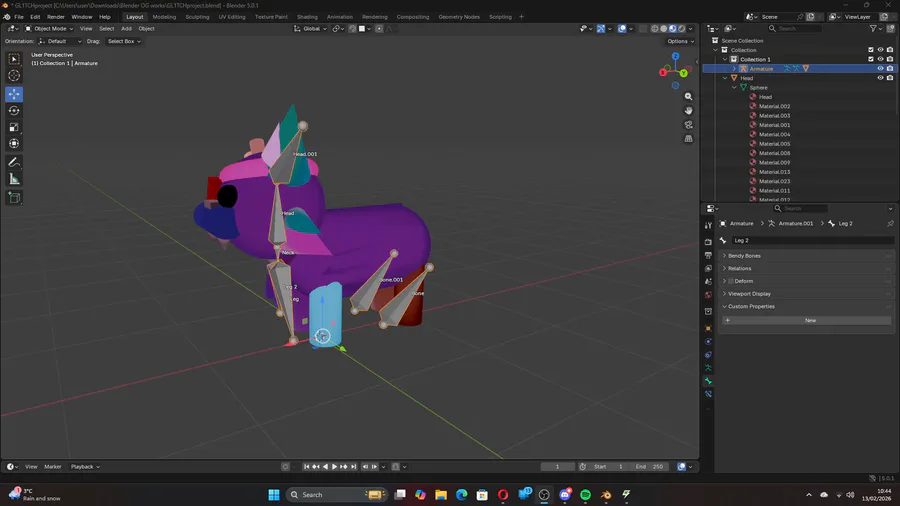
Task: Switch to wireframe viewport shading
Action: (x=654, y=29)
